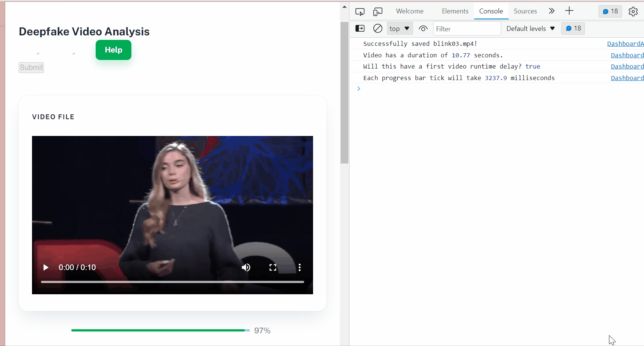Viewport: 644px width, 346px height.
Task: Seek using the video progress bar
Action: tap(172, 282)
